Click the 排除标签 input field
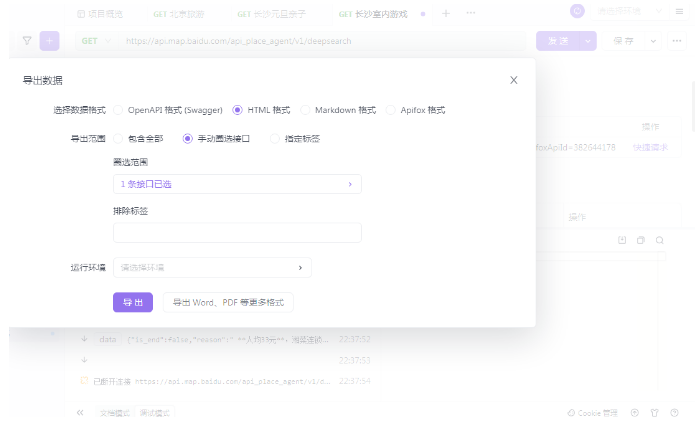The width and height of the screenshot is (697, 440). tap(237, 232)
